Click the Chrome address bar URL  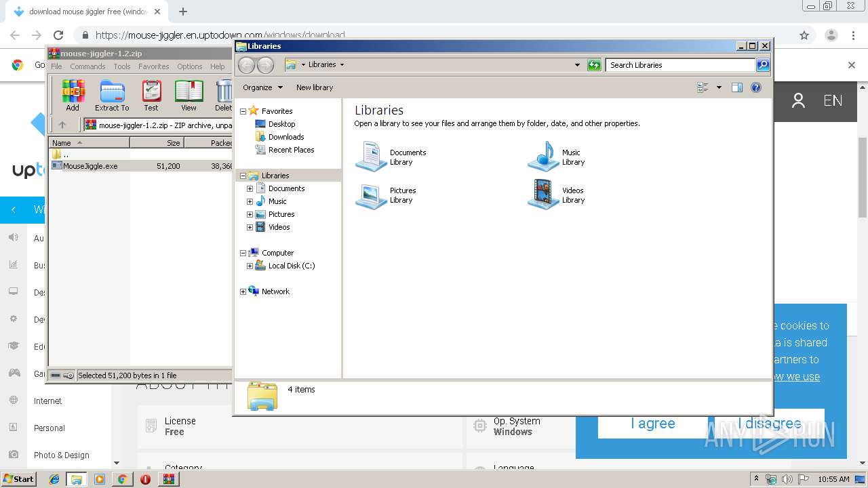pyautogui.click(x=220, y=35)
